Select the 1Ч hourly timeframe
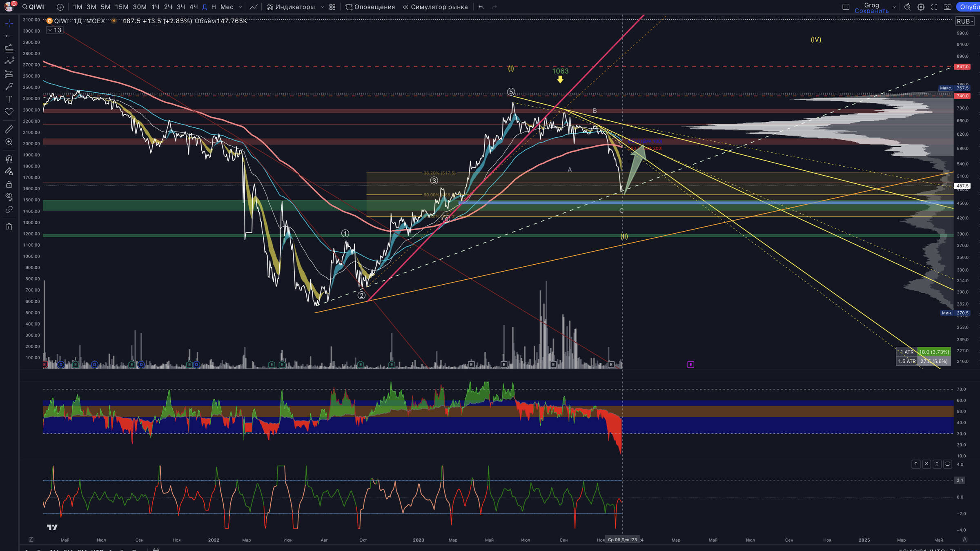This screenshot has height=551, width=980. pyautogui.click(x=155, y=7)
